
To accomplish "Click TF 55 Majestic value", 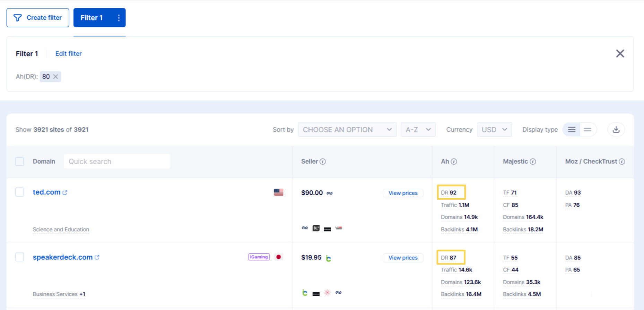I will point(510,258).
